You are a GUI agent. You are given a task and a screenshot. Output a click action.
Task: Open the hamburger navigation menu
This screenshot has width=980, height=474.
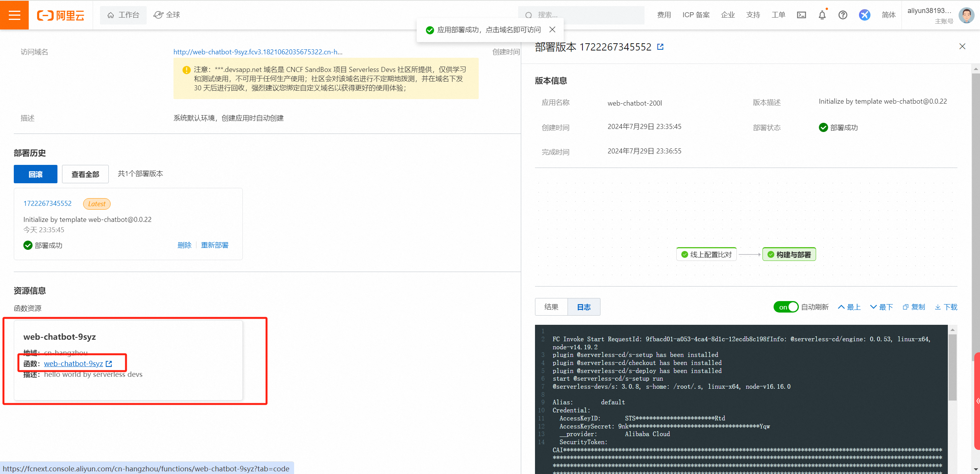coord(14,15)
